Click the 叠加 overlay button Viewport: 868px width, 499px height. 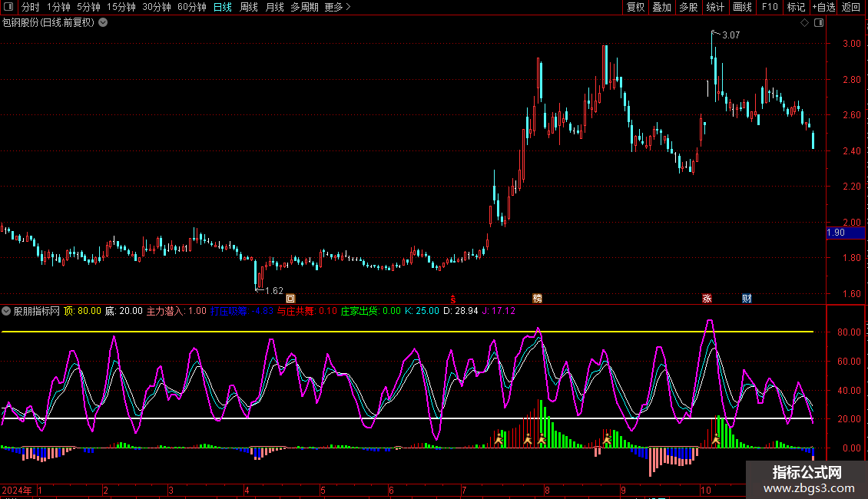661,7
